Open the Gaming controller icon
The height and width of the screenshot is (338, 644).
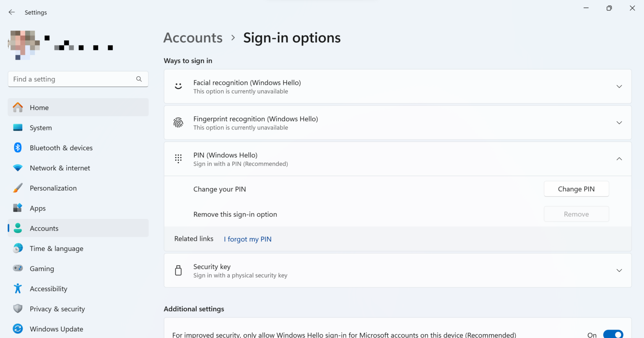pyautogui.click(x=18, y=268)
